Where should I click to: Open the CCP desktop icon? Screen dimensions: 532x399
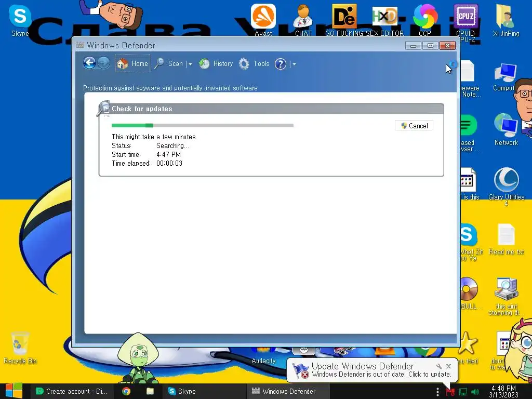425,20
